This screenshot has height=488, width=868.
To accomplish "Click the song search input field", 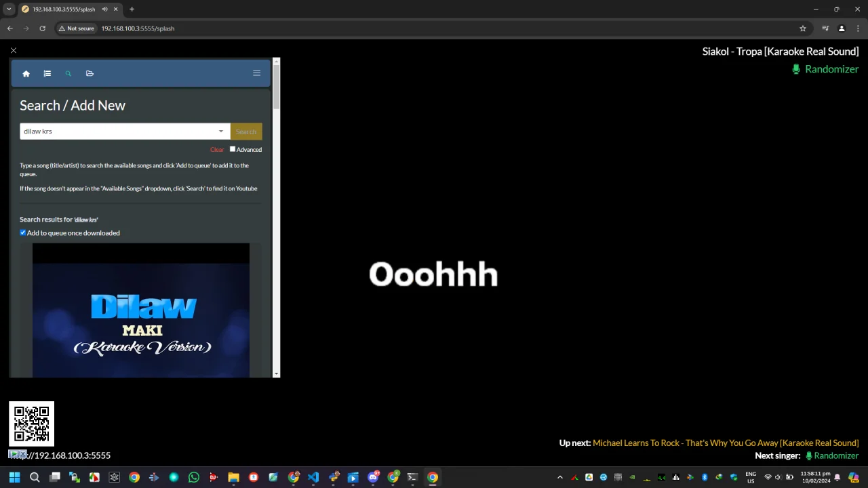I will (x=125, y=131).
